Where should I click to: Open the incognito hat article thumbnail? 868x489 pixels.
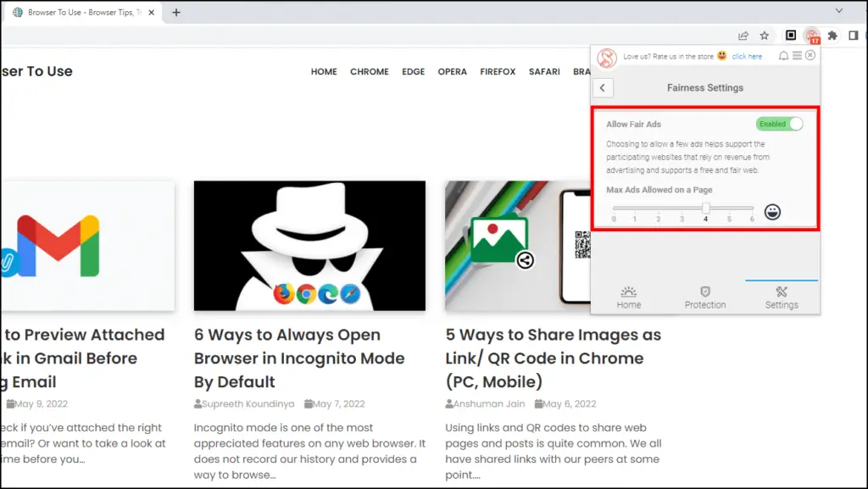tap(309, 246)
